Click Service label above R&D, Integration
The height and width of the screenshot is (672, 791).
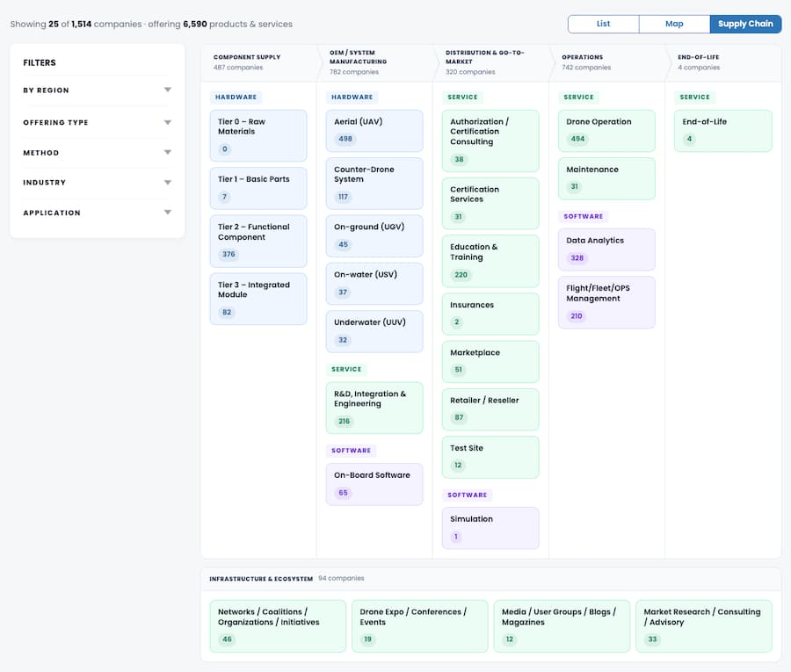click(x=346, y=369)
